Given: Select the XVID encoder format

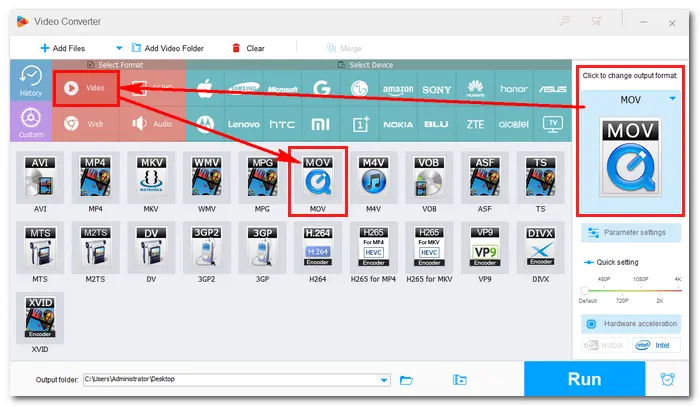Looking at the screenshot, I should click(40, 318).
